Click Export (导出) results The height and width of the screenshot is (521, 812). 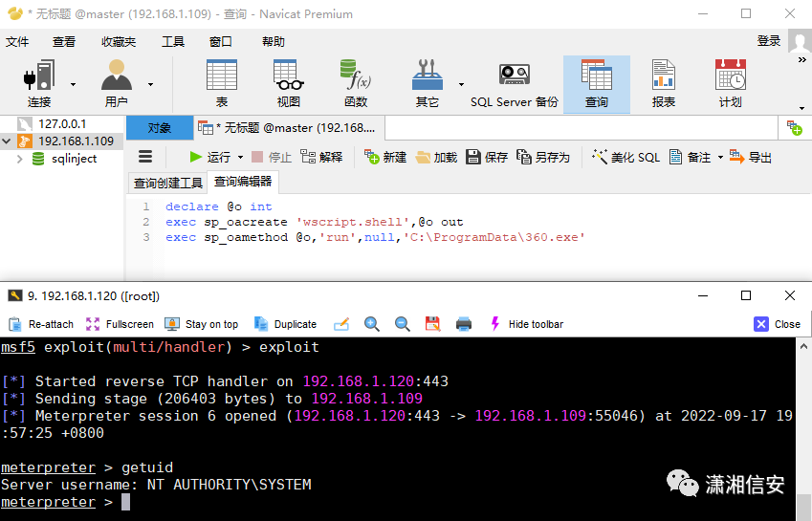pos(751,157)
